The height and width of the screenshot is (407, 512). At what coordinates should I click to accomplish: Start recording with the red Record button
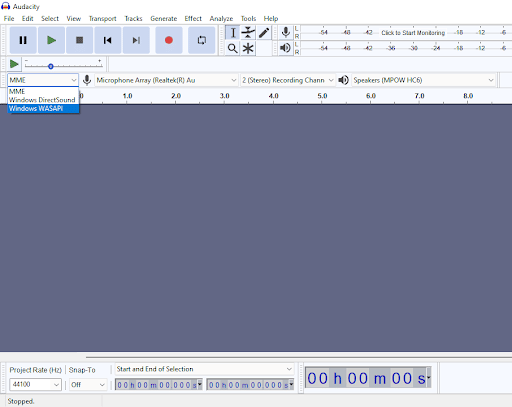click(169, 40)
